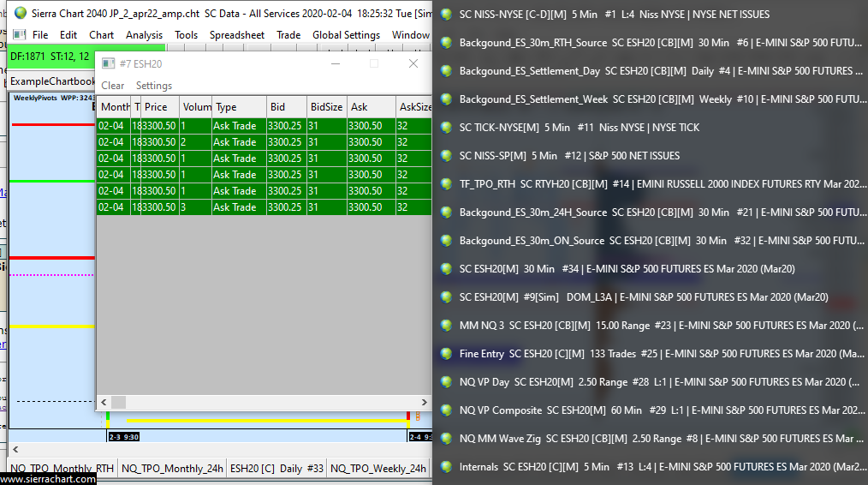This screenshot has width=868, height=485.
Task: Click the DF:1871 ST:12 status indicator
Action: tap(51, 57)
